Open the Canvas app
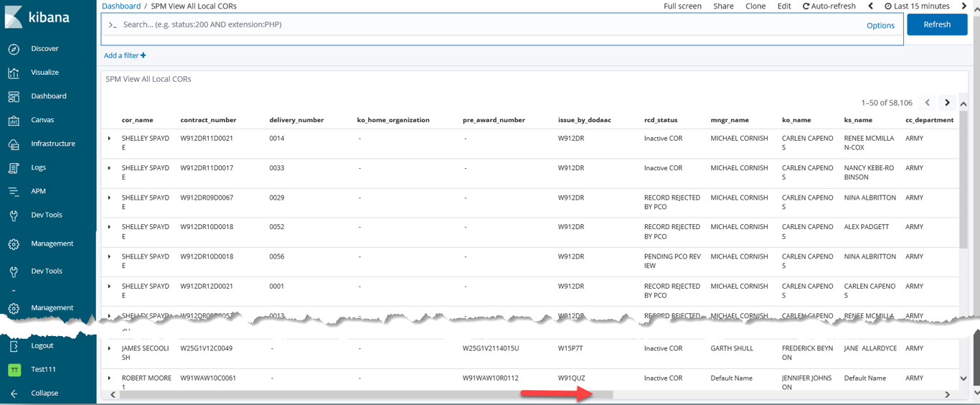Image resolution: width=980 pixels, height=405 pixels. pyautogui.click(x=42, y=120)
